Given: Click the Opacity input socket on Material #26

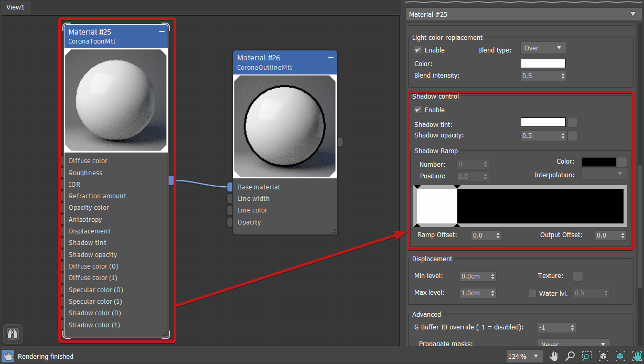Looking at the screenshot, I should click(x=230, y=222).
